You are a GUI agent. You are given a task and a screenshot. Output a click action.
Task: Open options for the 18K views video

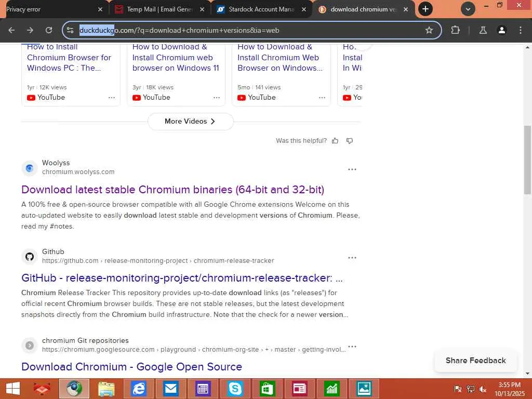pos(217,97)
